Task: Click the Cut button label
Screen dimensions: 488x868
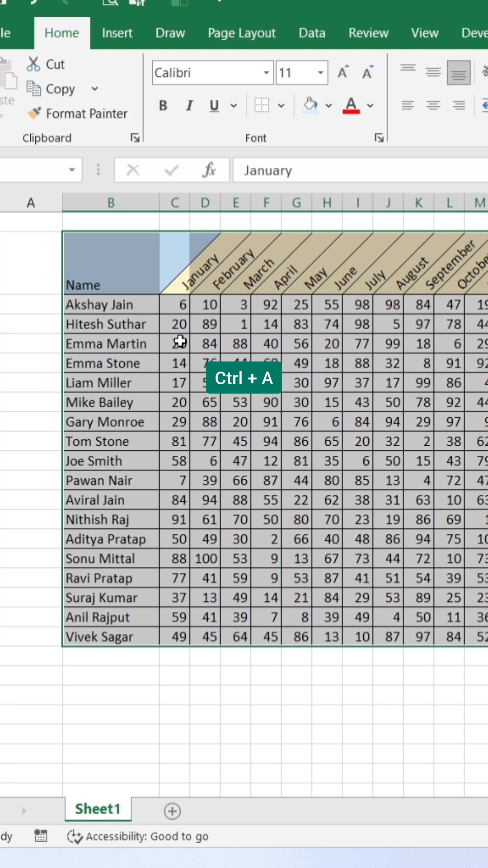Action: pos(56,64)
